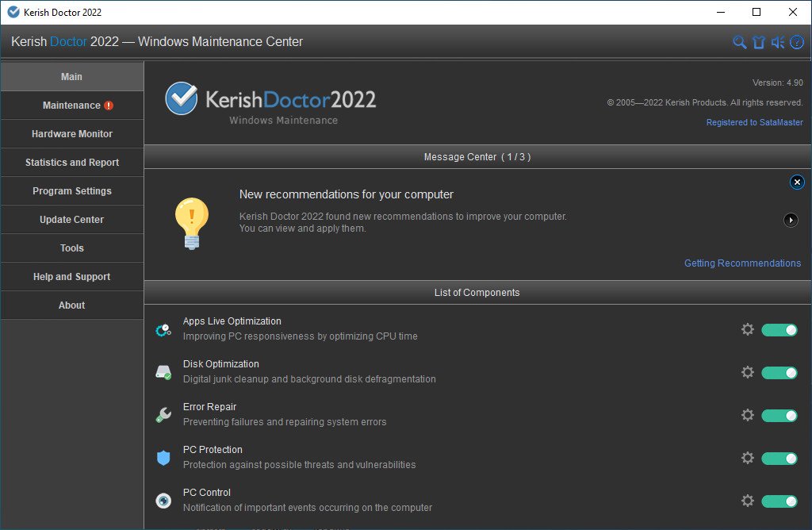The width and height of the screenshot is (812, 530).
Task: Open Disk Optimization gear settings
Action: [747, 372]
